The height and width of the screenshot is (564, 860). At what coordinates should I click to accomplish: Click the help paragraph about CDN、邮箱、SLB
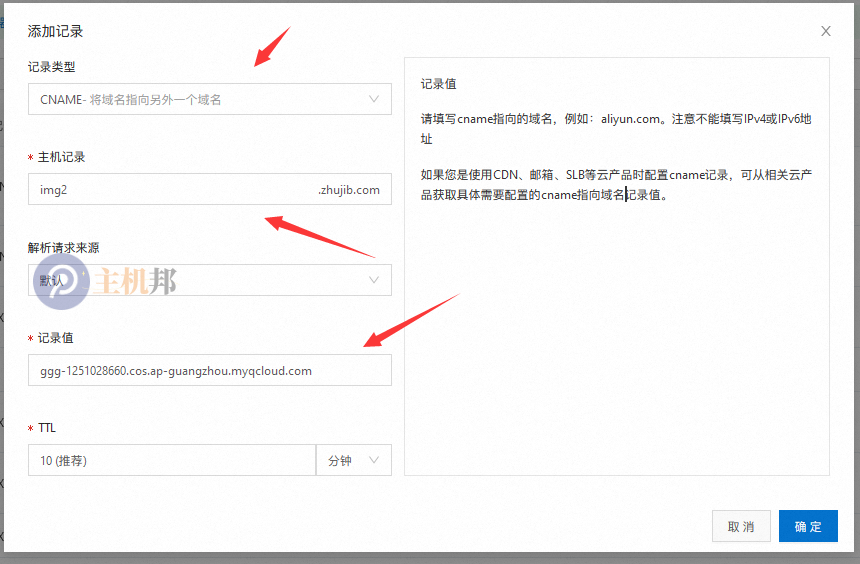click(615, 184)
